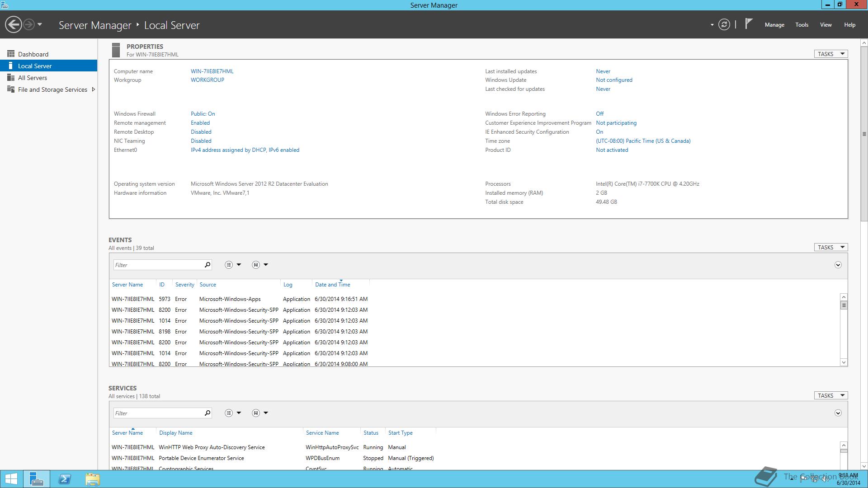868x488 pixels.
Task: Open File Explorer from the taskbar
Action: coord(92,479)
